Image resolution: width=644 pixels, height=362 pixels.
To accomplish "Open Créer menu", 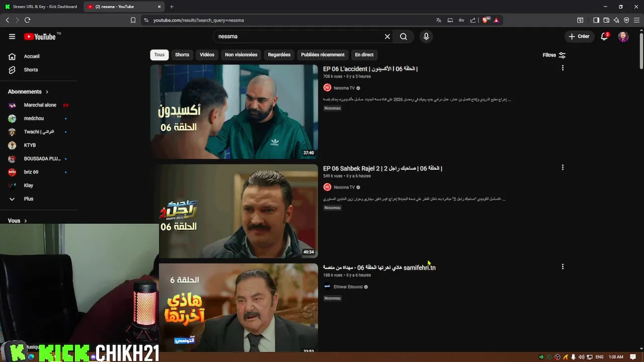I will coord(579,36).
